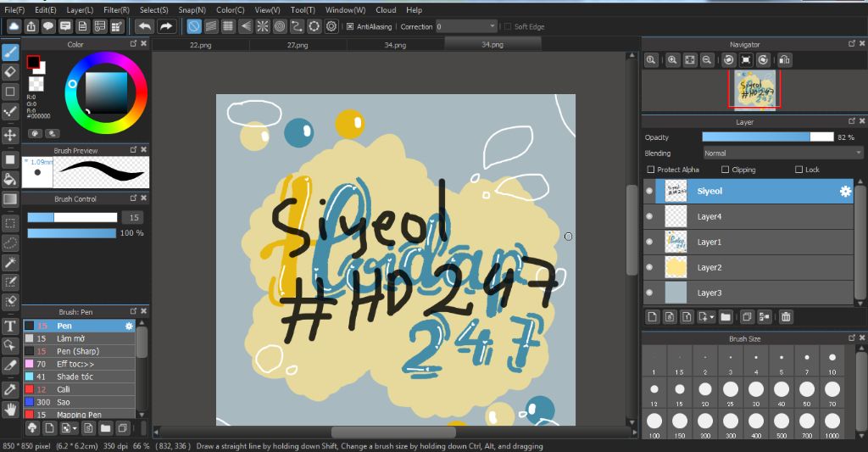The height and width of the screenshot is (452, 868).
Task: Click Navigator zoom in magnifier
Action: (672, 60)
